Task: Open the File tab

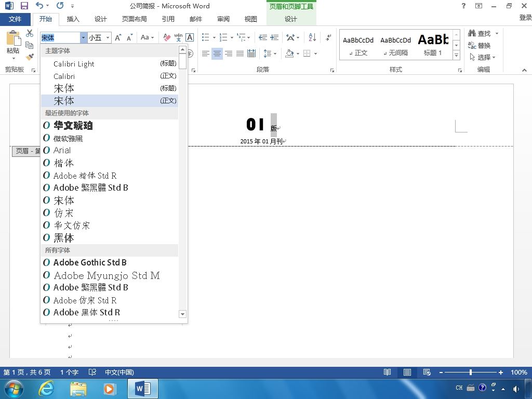Action: (x=15, y=19)
